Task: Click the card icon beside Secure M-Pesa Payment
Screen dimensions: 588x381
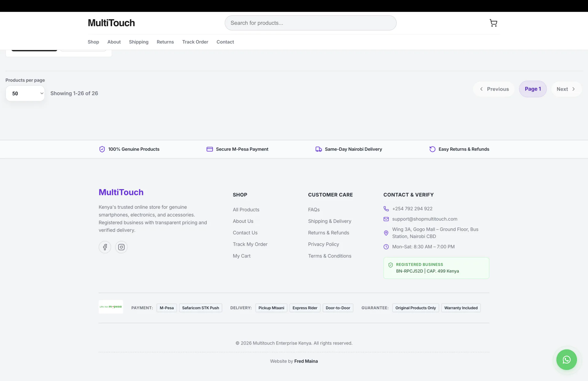Action: tap(209, 149)
